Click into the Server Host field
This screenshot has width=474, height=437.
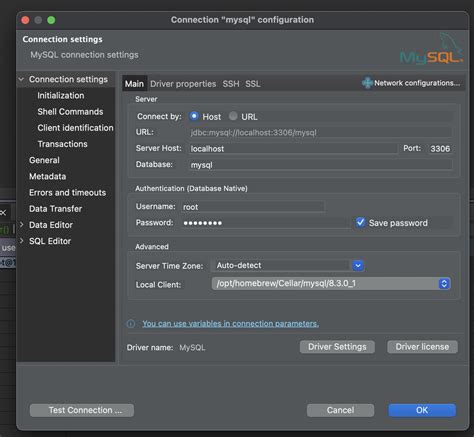point(294,149)
